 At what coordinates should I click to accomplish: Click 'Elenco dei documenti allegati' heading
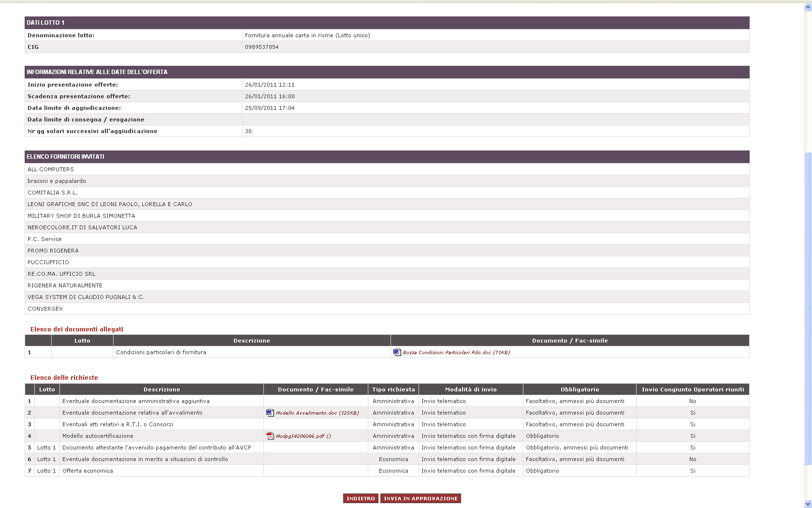[x=77, y=329]
